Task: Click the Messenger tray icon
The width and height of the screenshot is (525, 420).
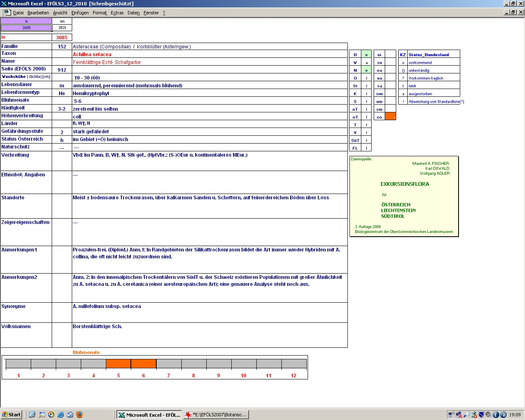Action: point(474,415)
